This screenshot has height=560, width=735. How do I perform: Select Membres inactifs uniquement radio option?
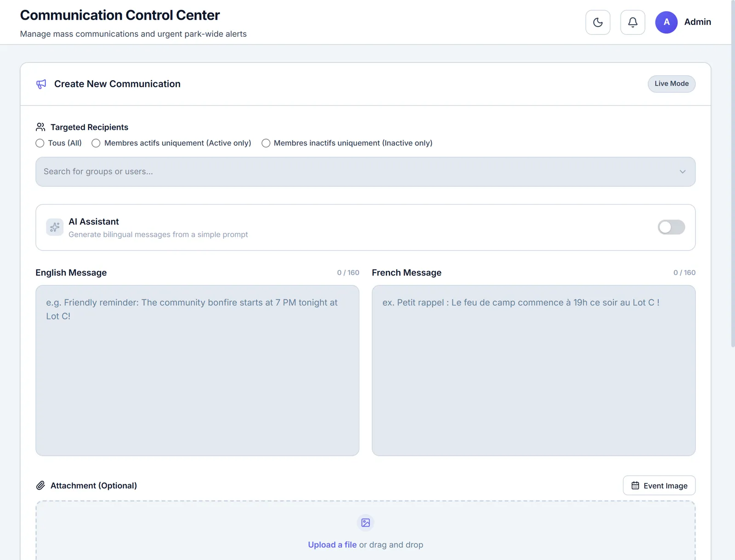[266, 143]
